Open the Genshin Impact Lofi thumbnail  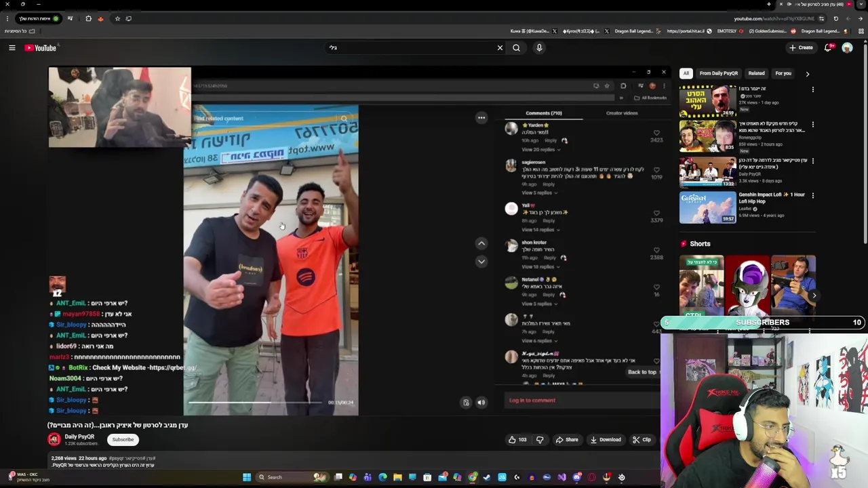pyautogui.click(x=707, y=207)
